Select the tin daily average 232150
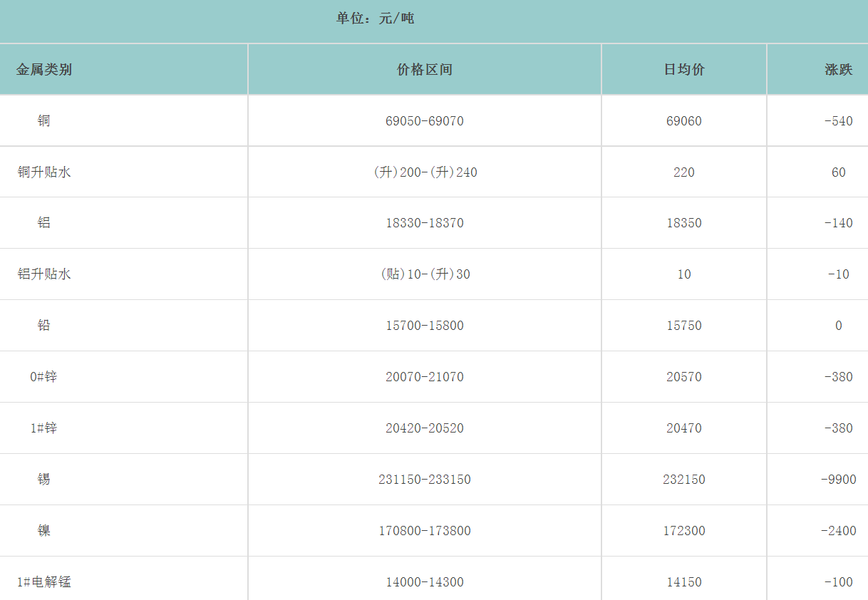Image resolution: width=868 pixels, height=600 pixels. (684, 480)
